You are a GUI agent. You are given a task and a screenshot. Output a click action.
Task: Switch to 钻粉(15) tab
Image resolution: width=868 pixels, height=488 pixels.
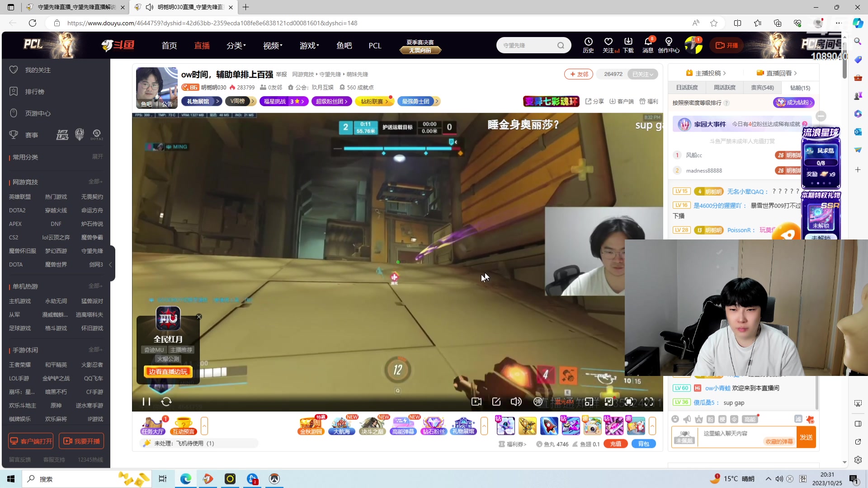800,88
